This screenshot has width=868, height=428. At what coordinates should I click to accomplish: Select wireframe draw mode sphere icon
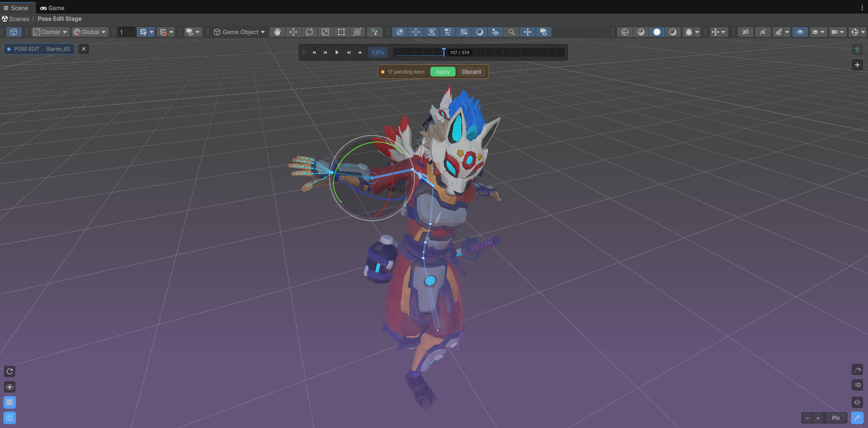click(625, 32)
